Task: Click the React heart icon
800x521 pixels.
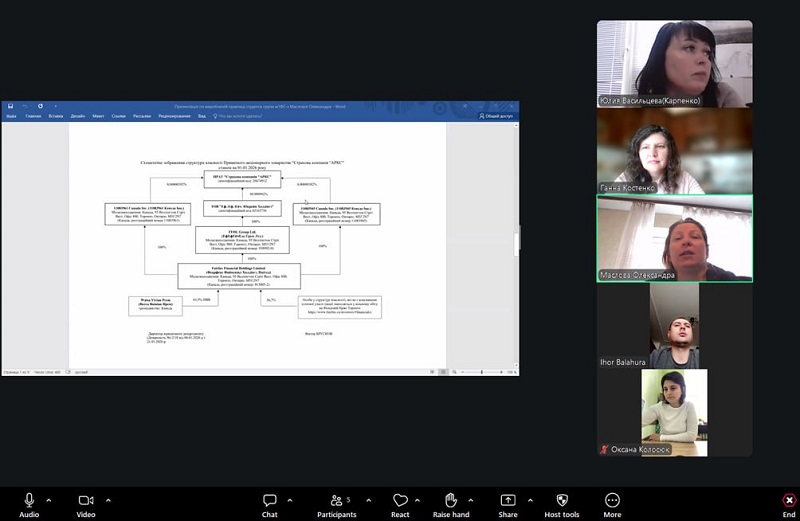Action: point(400,500)
